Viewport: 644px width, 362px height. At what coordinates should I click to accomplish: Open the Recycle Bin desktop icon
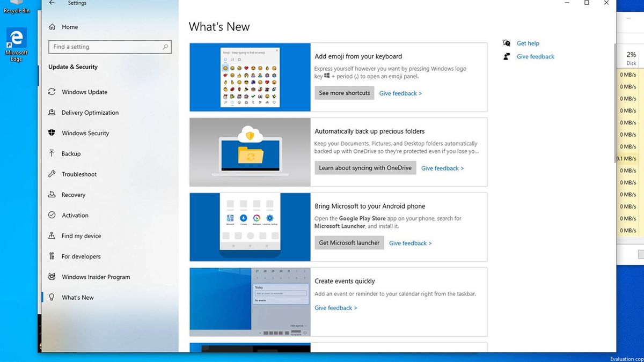click(17, 7)
